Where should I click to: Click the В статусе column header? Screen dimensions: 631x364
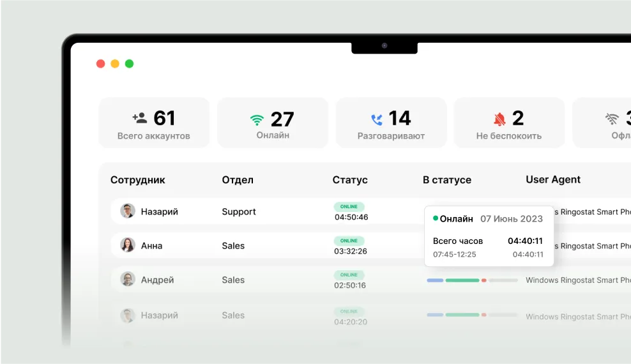click(x=447, y=180)
